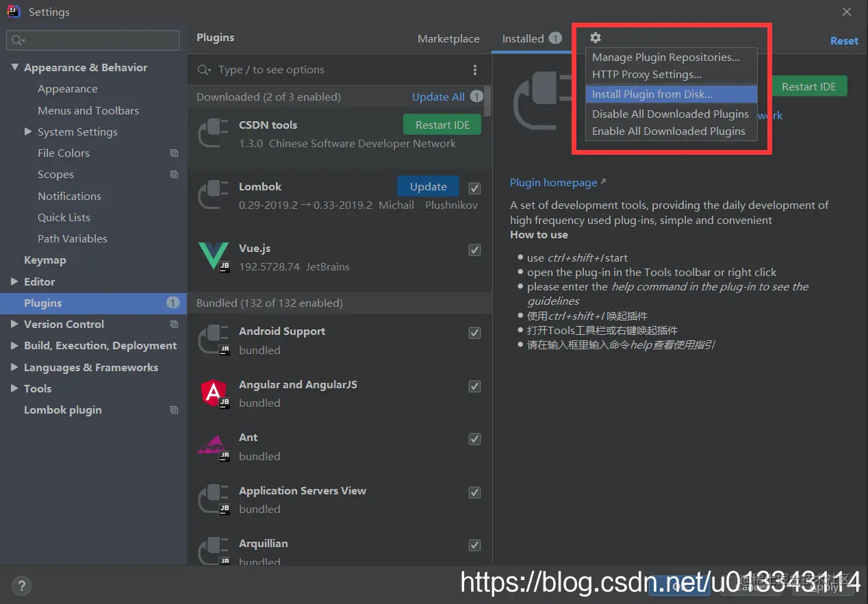868x604 pixels.
Task: Click the Vue.js logo icon
Action: (x=213, y=257)
